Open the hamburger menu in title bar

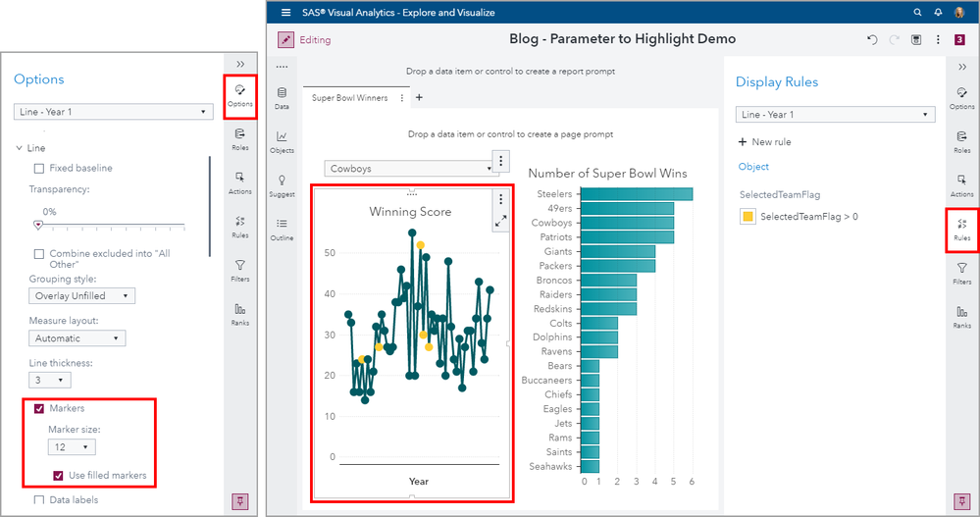point(285,13)
